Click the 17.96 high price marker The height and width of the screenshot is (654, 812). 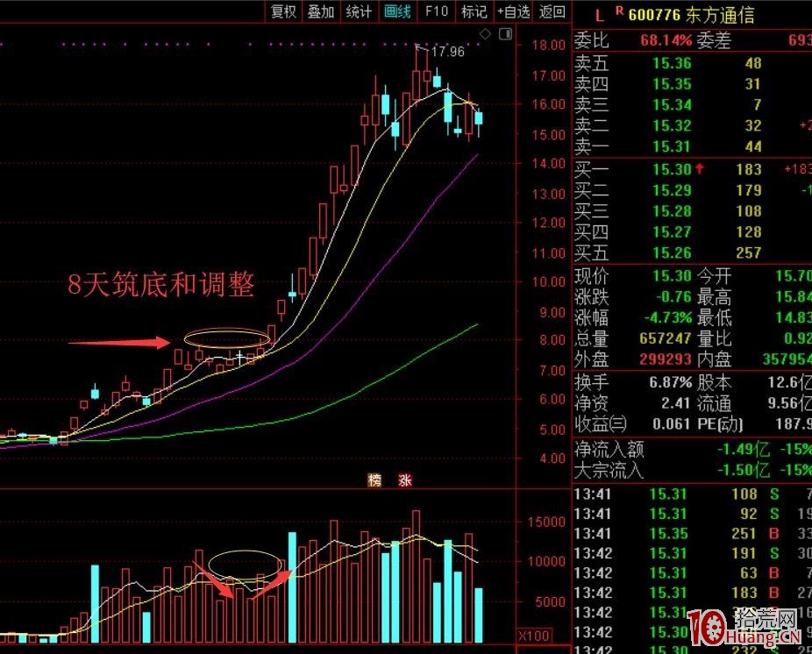pos(447,51)
